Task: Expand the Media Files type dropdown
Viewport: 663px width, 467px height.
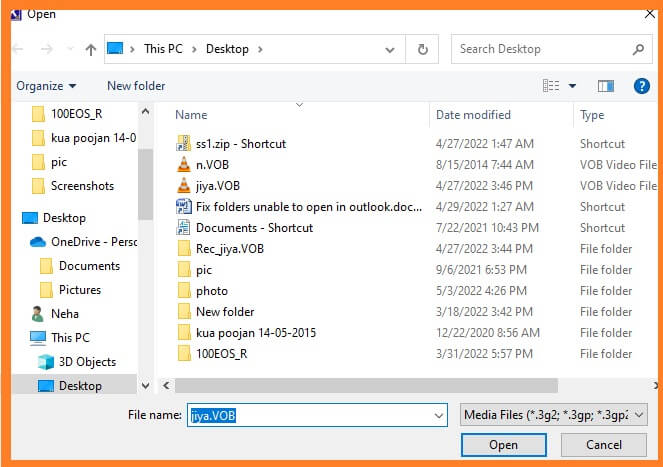Action: click(555, 414)
